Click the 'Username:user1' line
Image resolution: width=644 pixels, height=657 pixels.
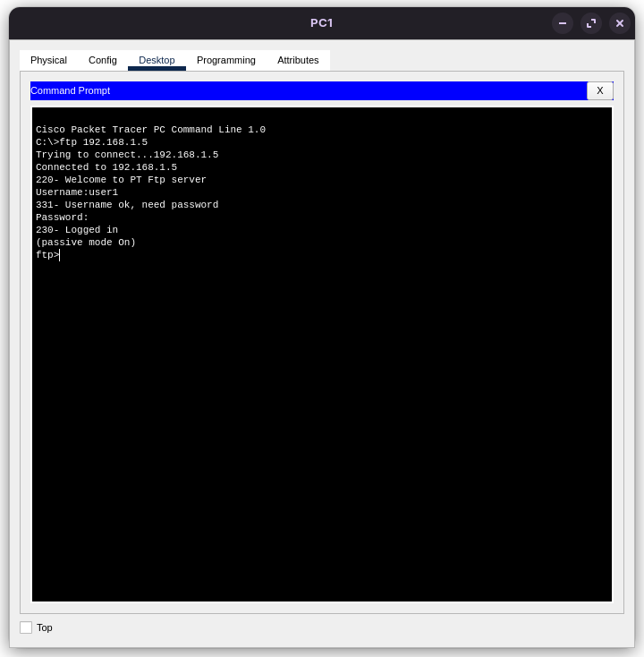(77, 192)
